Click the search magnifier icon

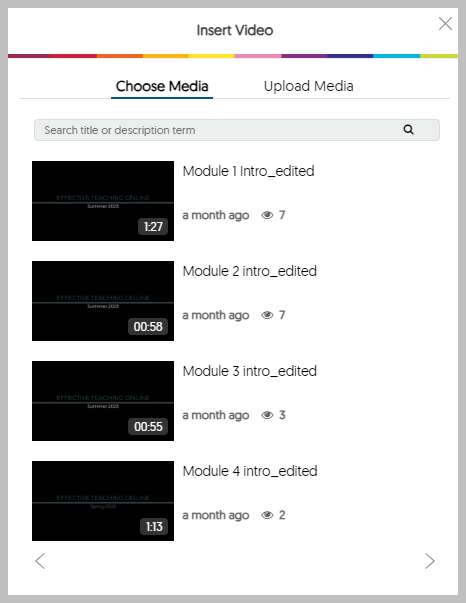[x=408, y=130]
